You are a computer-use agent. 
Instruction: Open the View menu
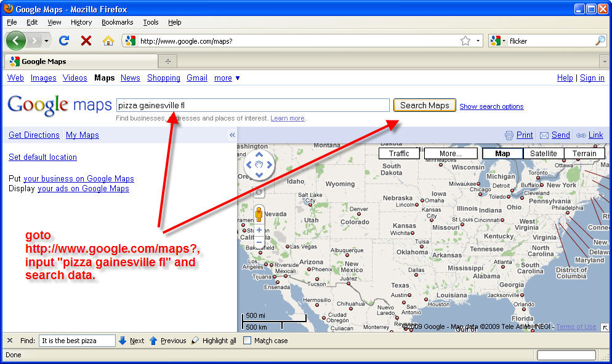54,22
